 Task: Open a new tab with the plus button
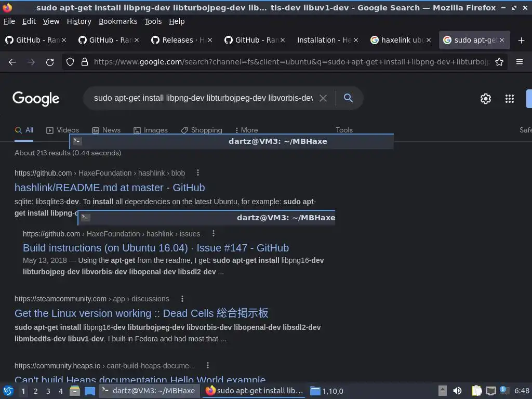[522, 41]
